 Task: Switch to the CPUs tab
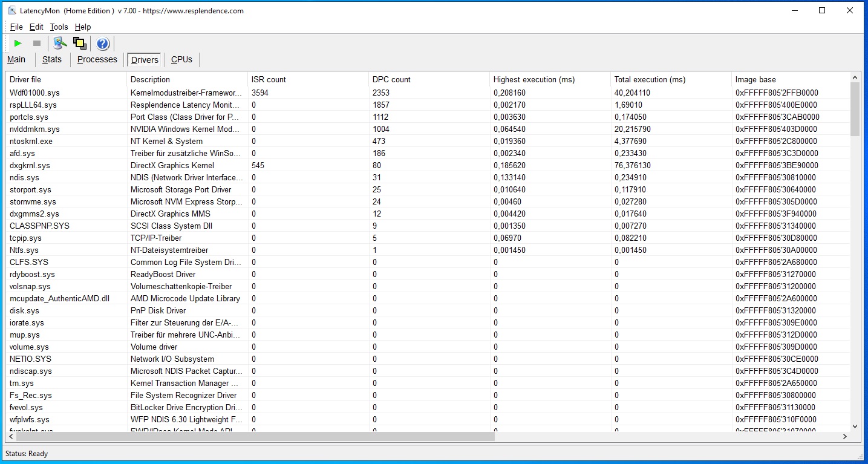pyautogui.click(x=181, y=59)
